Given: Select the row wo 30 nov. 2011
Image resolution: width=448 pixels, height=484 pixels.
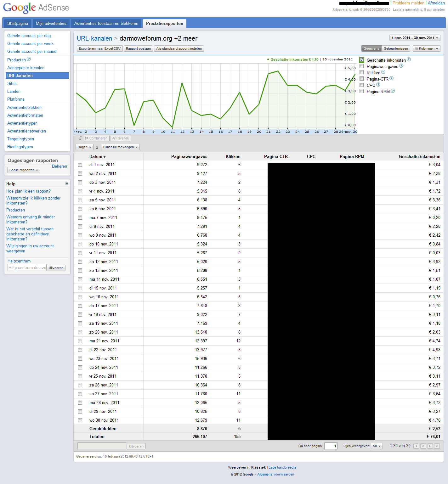Looking at the screenshot, I should click(x=80, y=420).
